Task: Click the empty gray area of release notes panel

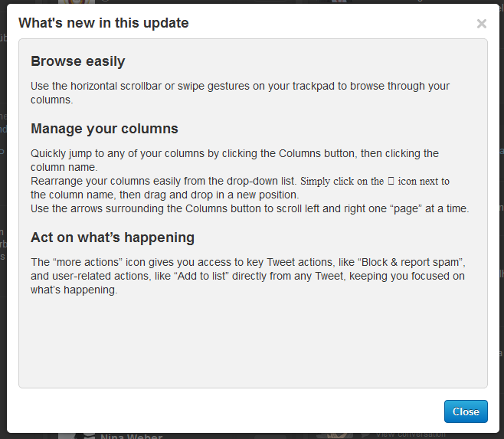Action: [x=253, y=341]
